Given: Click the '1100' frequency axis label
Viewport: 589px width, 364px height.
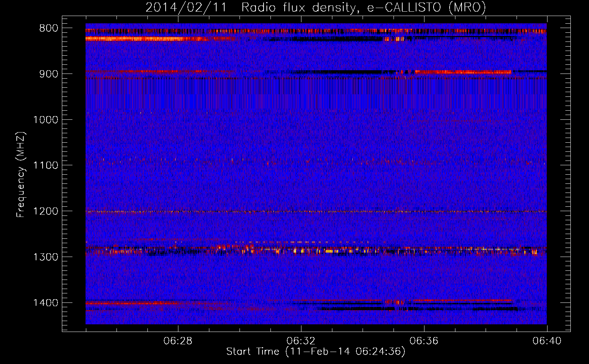Looking at the screenshot, I should (46, 165).
